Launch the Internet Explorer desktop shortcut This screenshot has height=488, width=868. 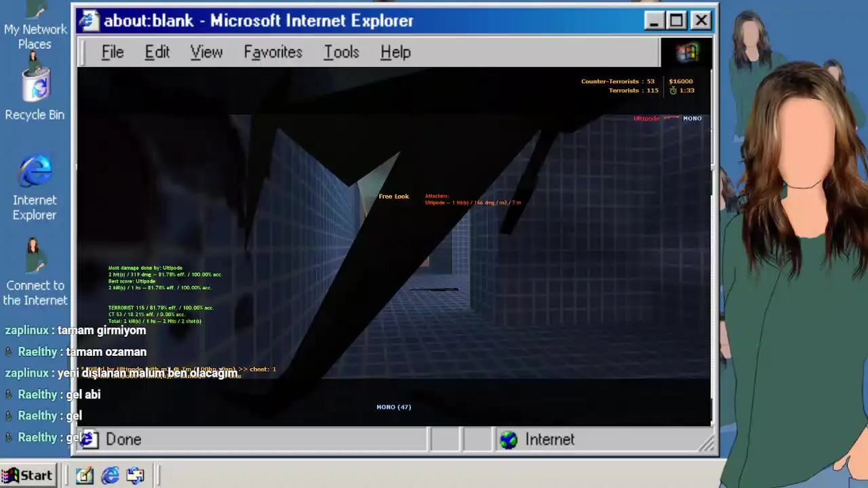pos(35,188)
